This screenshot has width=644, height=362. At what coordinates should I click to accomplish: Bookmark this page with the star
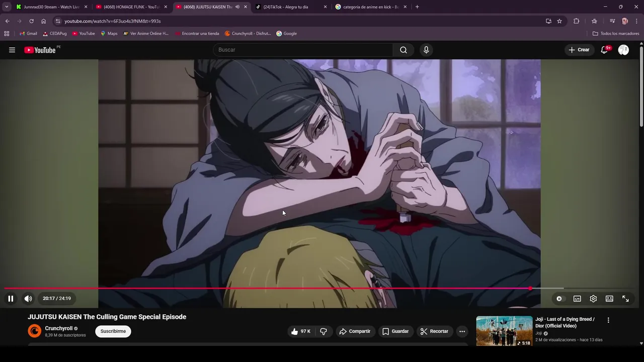tap(559, 21)
